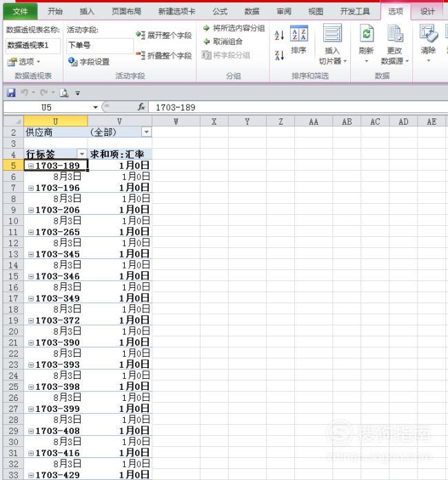Open the Clear (清除) dropdown arrow
The image size is (448, 480).
[429, 61]
